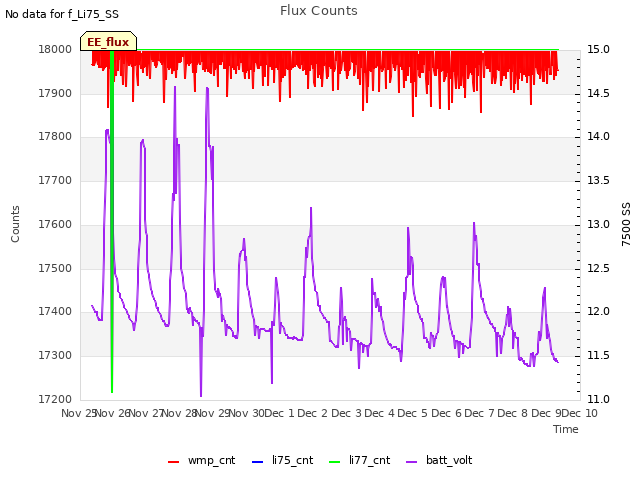The width and height of the screenshot is (640, 480).
Task: Toggle batt_volt series in legend
Action: pos(439,460)
